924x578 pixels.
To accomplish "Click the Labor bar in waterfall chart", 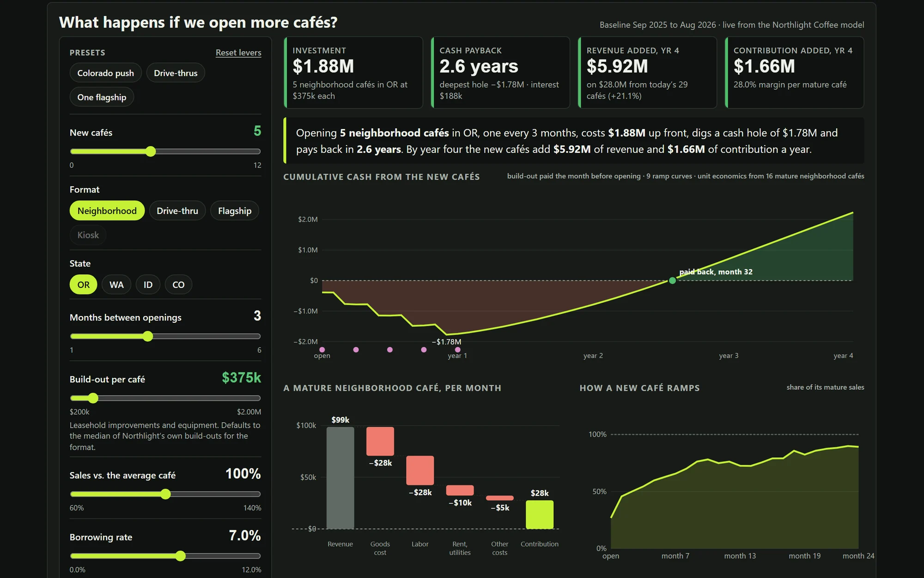I will (420, 470).
